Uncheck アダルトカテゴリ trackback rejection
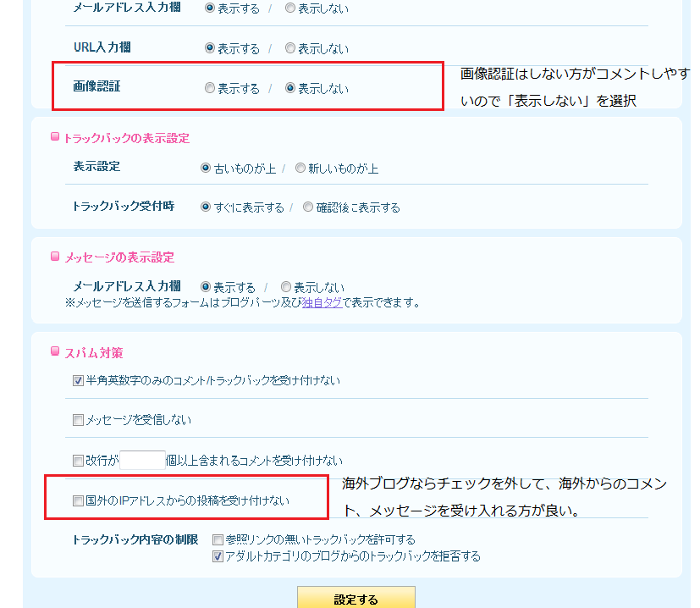The width and height of the screenshot is (700, 608). tap(218, 555)
